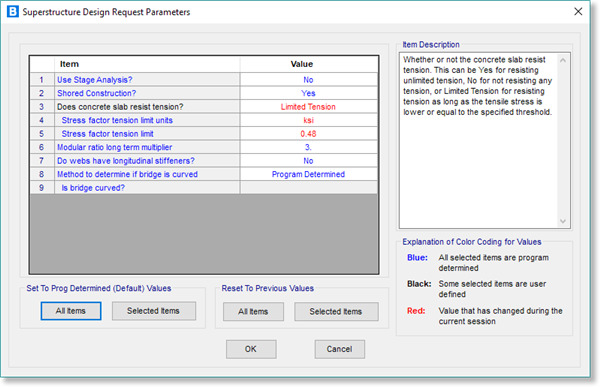Image resolution: width=600 pixels, height=387 pixels.
Task: Click All Items under Reset To Previous Values
Action: (253, 312)
